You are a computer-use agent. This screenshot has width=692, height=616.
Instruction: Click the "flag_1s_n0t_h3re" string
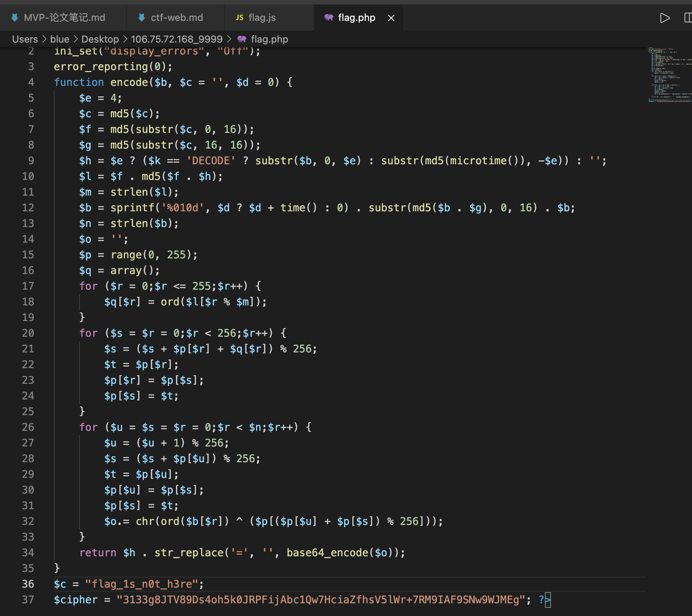coord(141,584)
